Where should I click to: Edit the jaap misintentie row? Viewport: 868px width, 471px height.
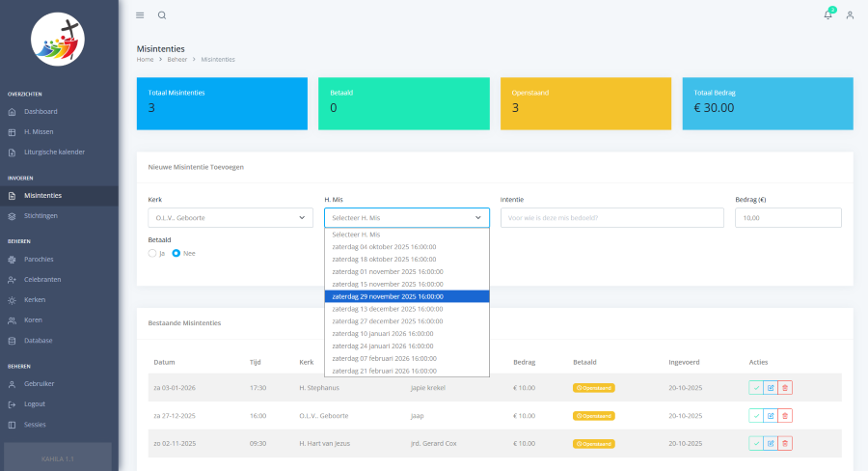pos(771,416)
